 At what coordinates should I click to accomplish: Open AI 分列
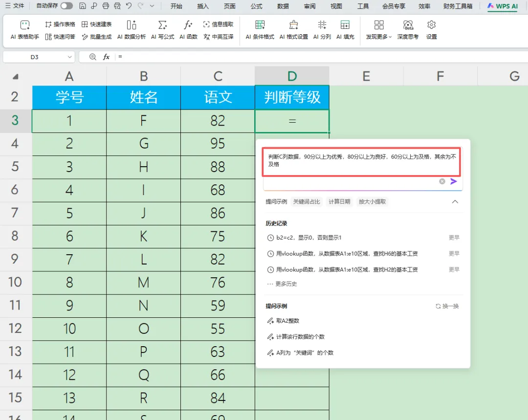[322, 30]
